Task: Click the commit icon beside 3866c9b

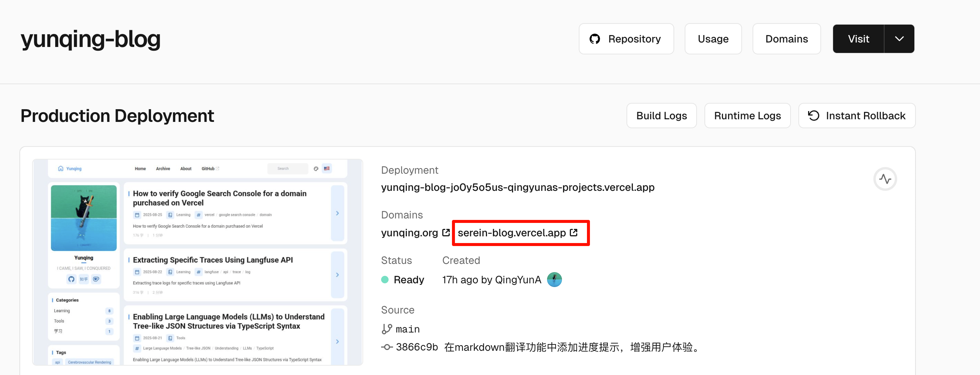Action: coord(387,347)
